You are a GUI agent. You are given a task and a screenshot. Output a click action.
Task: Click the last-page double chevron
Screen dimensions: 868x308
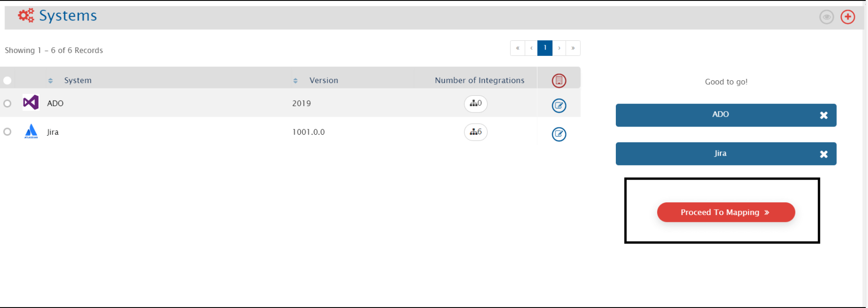pos(573,48)
